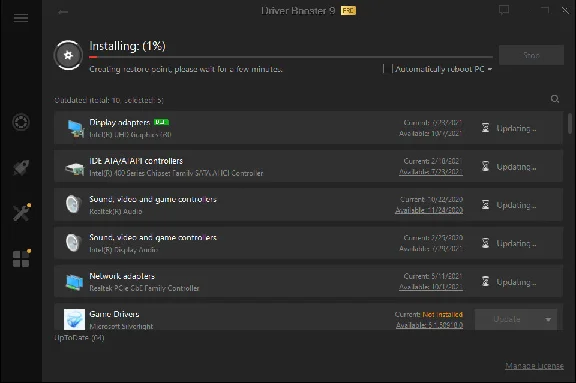Image resolution: width=576 pixels, height=383 pixels.
Task: Click the Intel Display Audio speaker icon
Action: click(73, 243)
